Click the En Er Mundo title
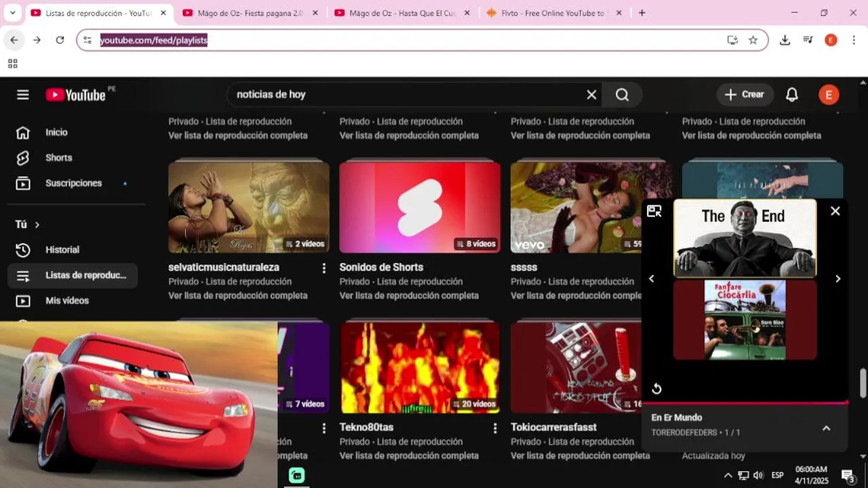868x488 pixels. pos(677,418)
